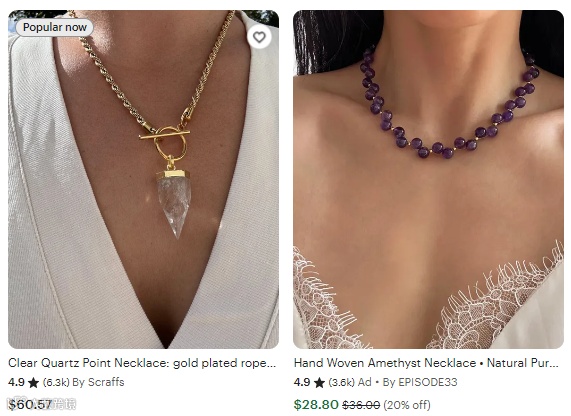Click the 4.9 rating of the amethyst necklace
The height and width of the screenshot is (416, 571).
(302, 382)
